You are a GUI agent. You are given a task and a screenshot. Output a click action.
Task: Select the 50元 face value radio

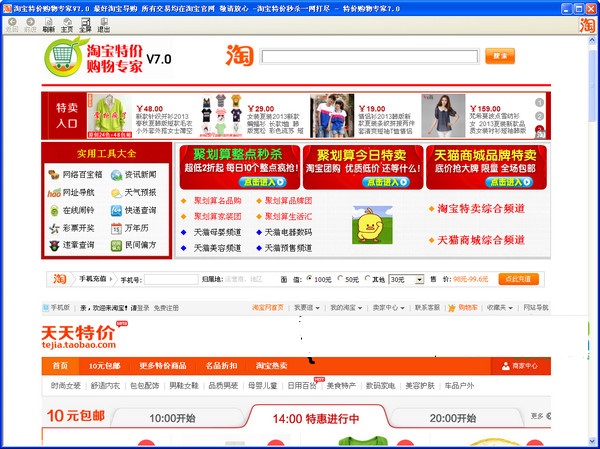pos(340,278)
